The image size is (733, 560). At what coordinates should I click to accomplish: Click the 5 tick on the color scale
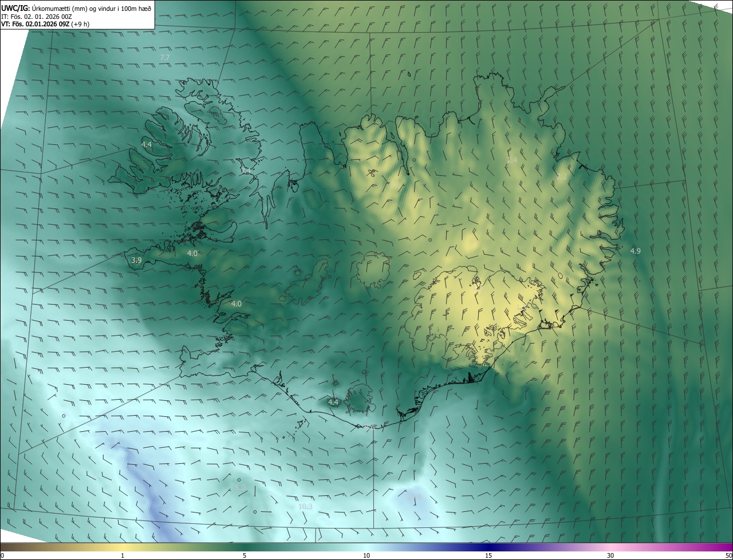(x=245, y=556)
